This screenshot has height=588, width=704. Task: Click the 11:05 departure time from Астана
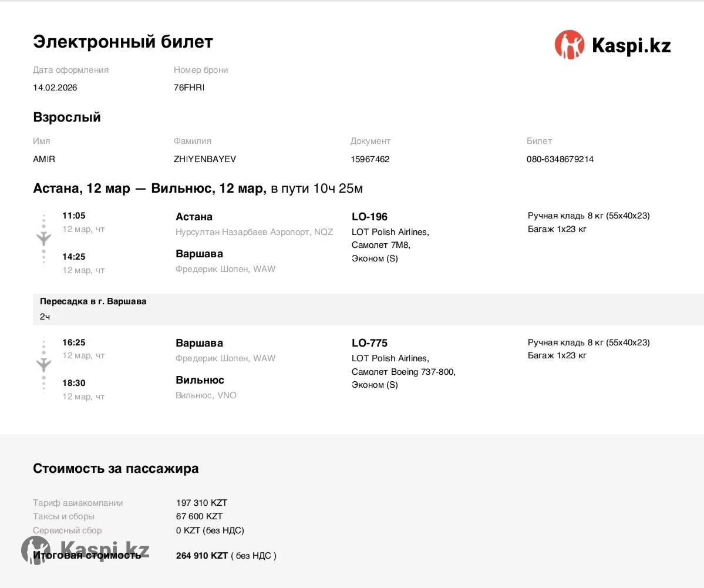pyautogui.click(x=74, y=216)
